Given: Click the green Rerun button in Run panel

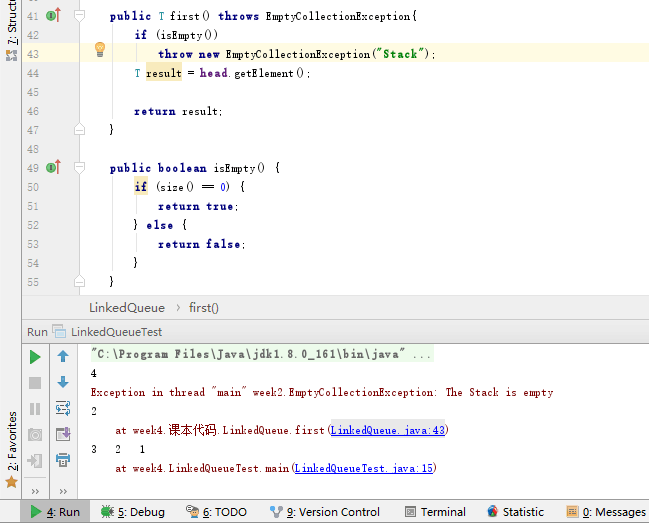Looking at the screenshot, I should tap(35, 357).
